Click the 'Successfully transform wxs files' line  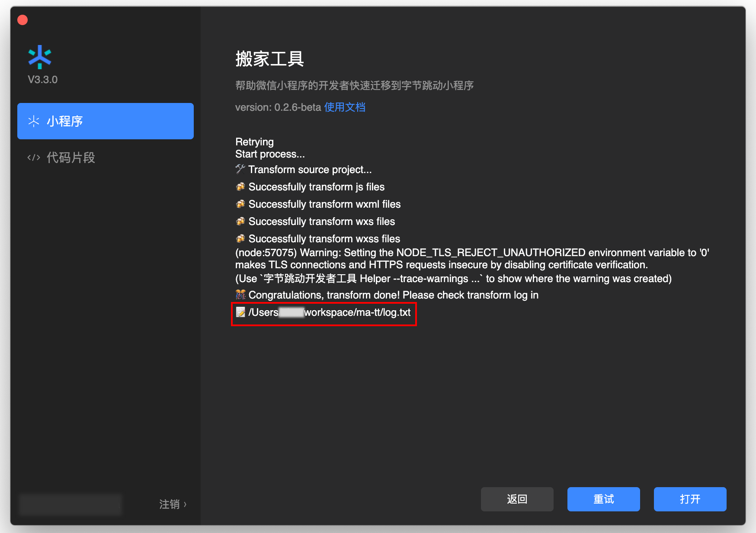322,222
